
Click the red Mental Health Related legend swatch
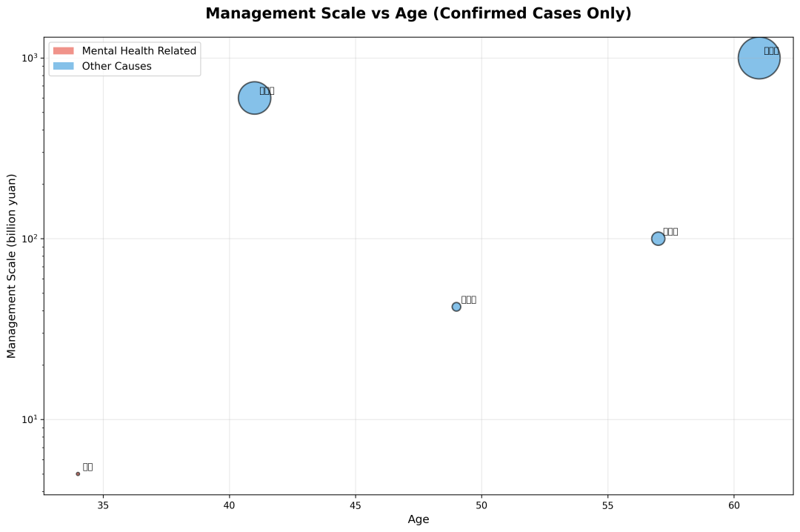click(64, 51)
